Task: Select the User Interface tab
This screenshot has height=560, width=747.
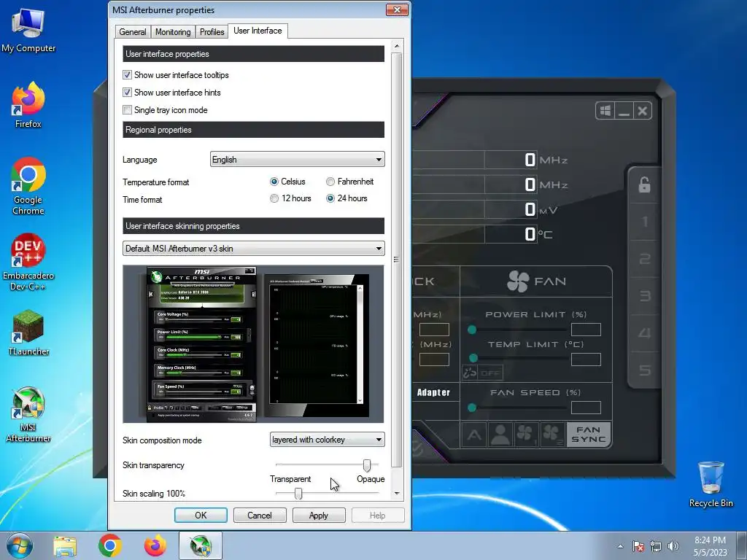Action: pos(258,31)
